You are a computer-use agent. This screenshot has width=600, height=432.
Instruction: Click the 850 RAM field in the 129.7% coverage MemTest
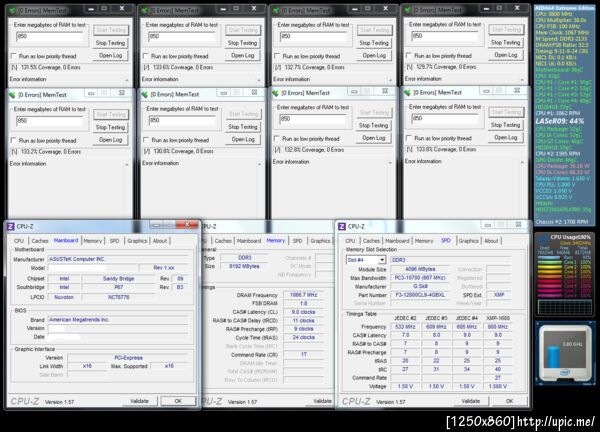point(445,36)
